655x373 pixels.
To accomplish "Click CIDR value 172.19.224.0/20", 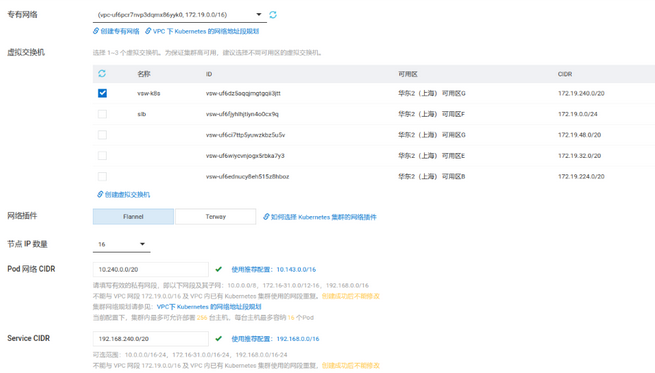I will coord(581,177).
